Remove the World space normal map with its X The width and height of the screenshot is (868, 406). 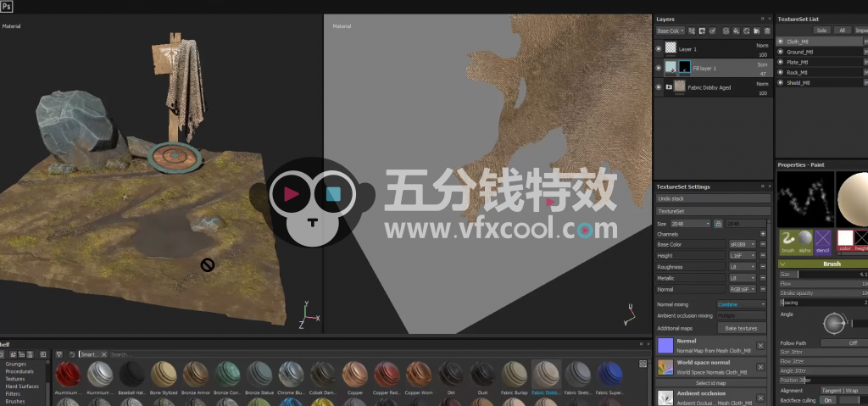pos(760,367)
